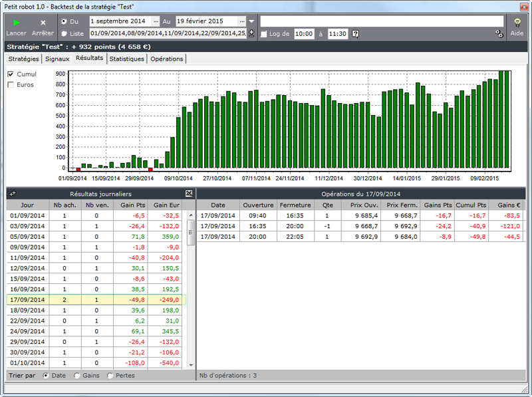The width and height of the screenshot is (532, 397).
Task: Open start date picker for 1 septembre 2014
Action: tap(156, 21)
